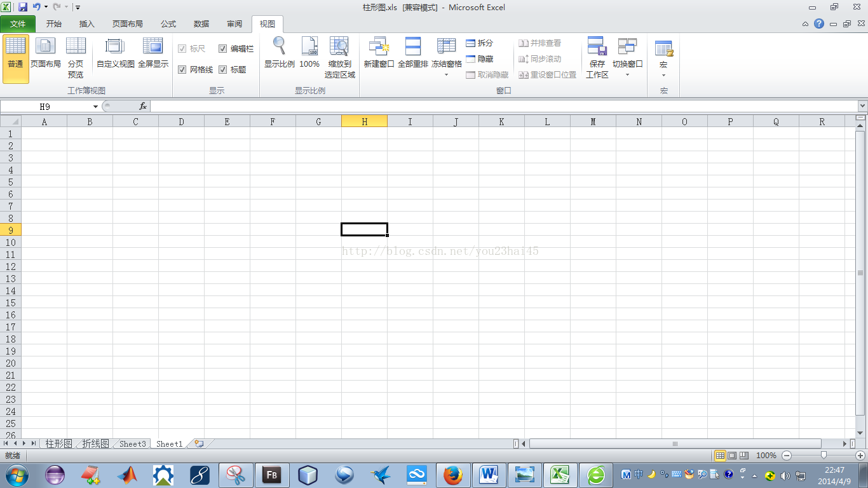Select Page Layout view icon in status bar
The image size is (868, 488).
[732, 456]
